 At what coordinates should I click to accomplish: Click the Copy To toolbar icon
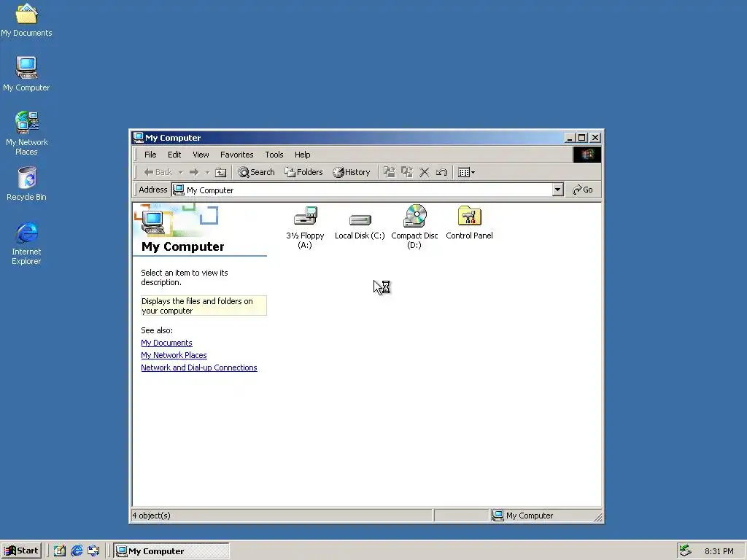click(x=407, y=172)
